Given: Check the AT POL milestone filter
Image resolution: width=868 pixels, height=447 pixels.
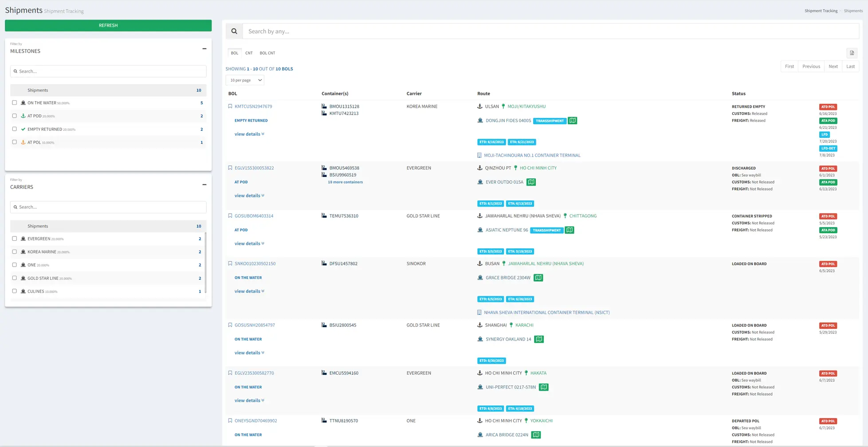Looking at the screenshot, I should tap(15, 142).
